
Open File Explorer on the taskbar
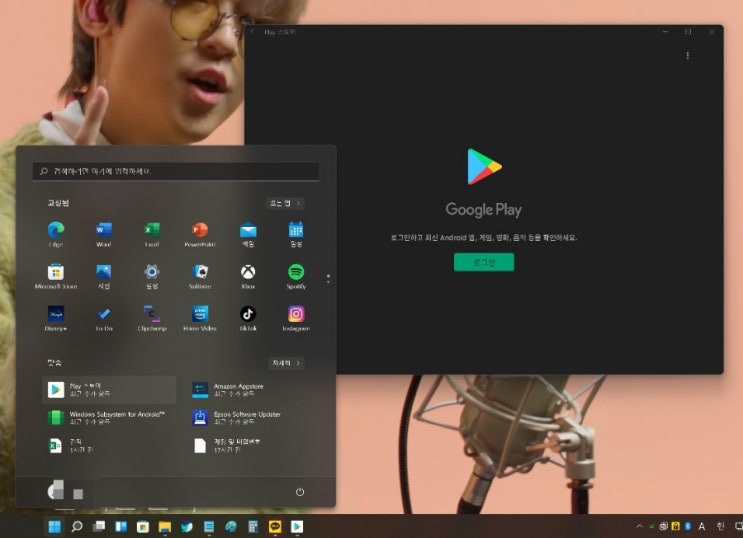coord(165,527)
